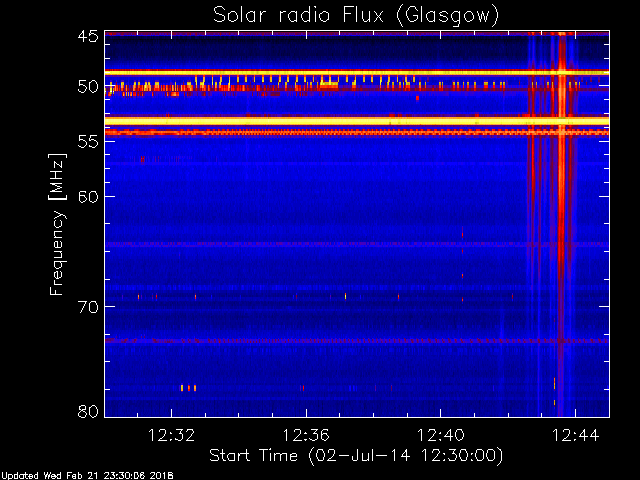Click the 50 MHz axis tick label
The image size is (640, 480).
click(x=88, y=87)
